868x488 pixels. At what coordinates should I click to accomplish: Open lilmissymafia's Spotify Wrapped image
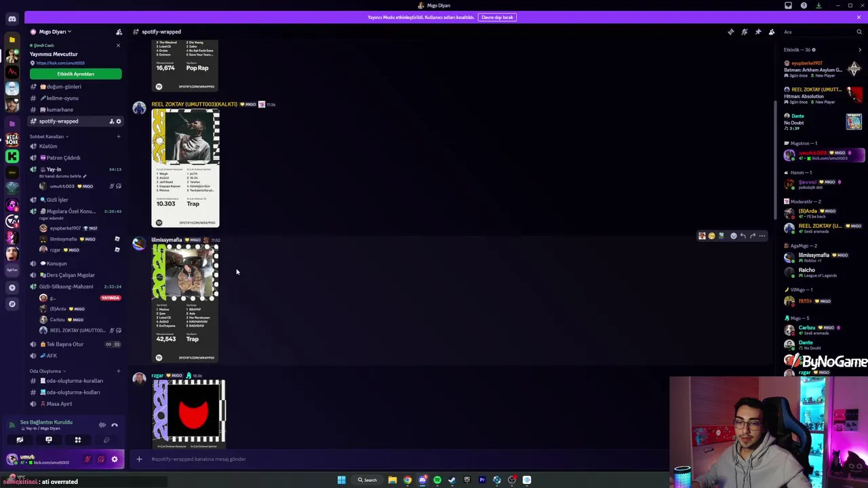pyautogui.click(x=185, y=304)
